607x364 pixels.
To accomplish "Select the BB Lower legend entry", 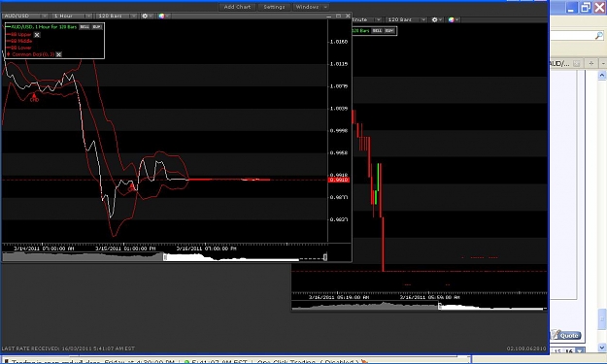I will (21, 48).
